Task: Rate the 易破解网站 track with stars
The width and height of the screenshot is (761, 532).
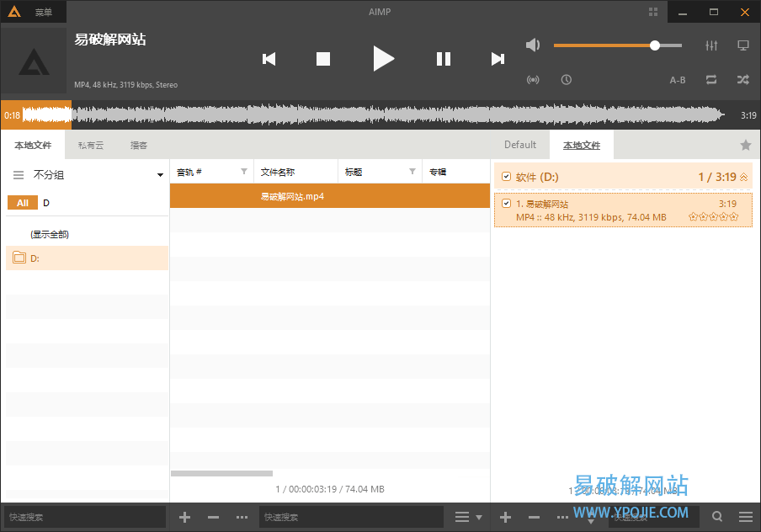Action: [x=714, y=217]
